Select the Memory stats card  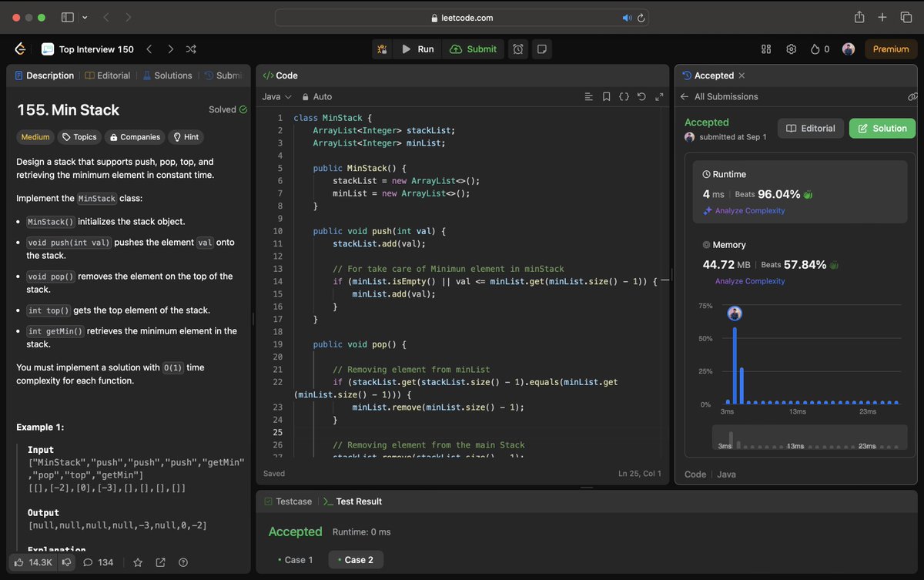tap(799, 263)
